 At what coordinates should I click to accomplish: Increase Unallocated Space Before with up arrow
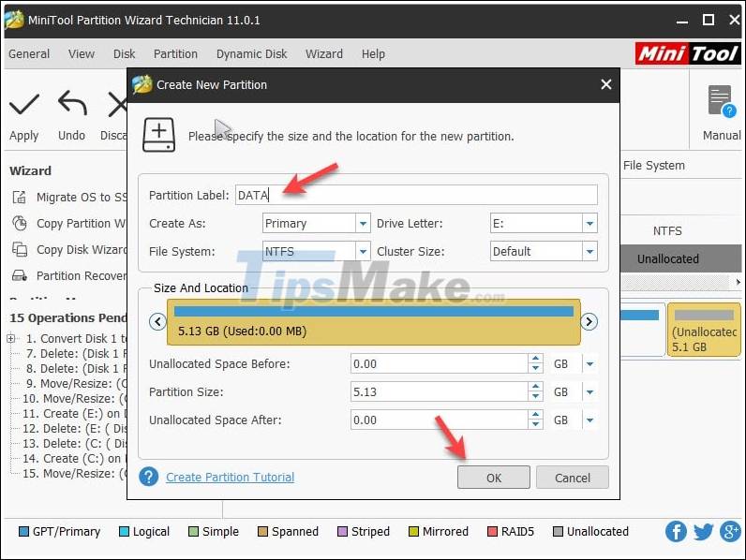(x=536, y=359)
